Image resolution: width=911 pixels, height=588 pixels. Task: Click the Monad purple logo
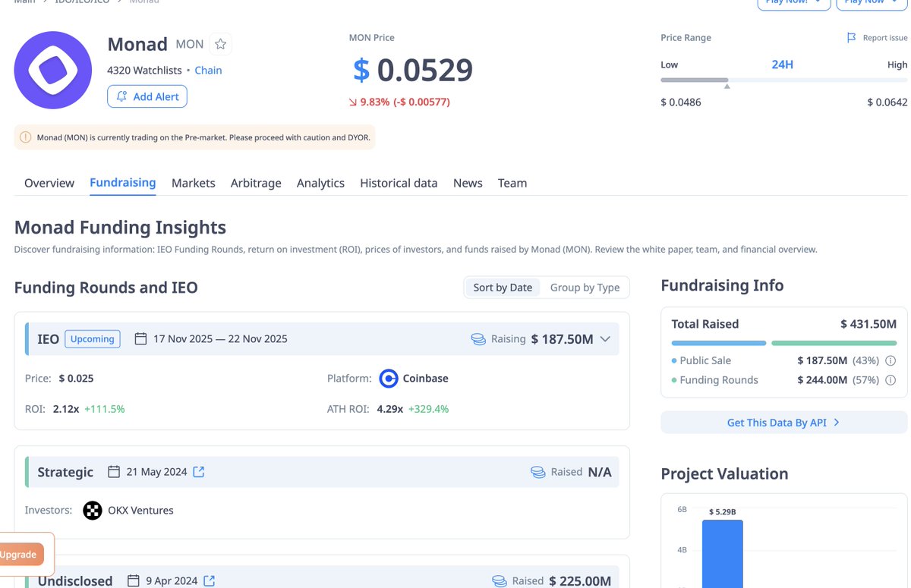[52, 70]
